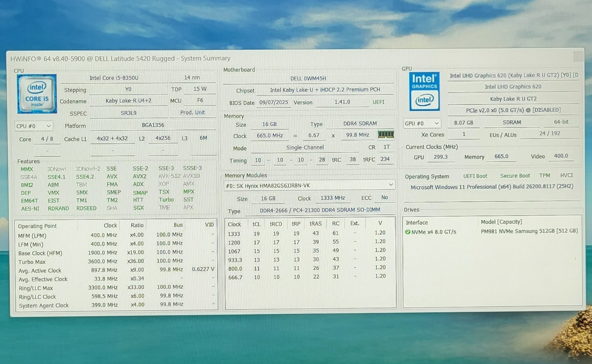Click the 15 W TDP value

(x=200, y=89)
